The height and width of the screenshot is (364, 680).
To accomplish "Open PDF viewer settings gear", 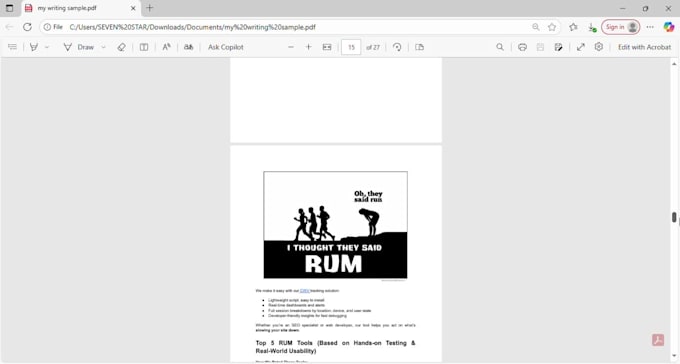I will pos(599,46).
